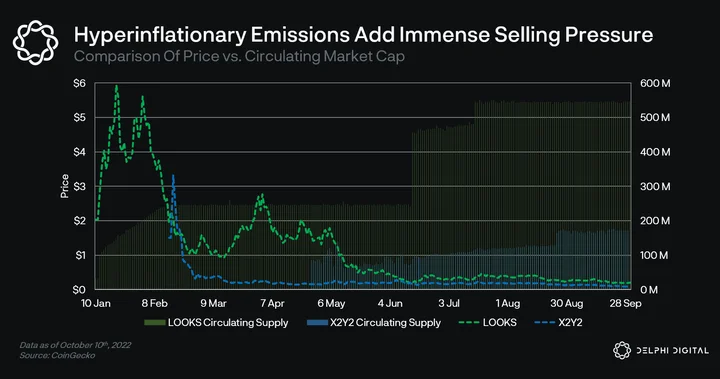Select the 1 Aug date label
The image size is (720, 379).
507,303
